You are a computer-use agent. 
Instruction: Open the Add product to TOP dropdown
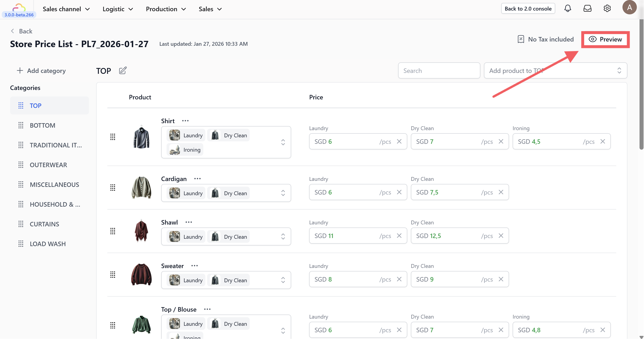pos(555,70)
